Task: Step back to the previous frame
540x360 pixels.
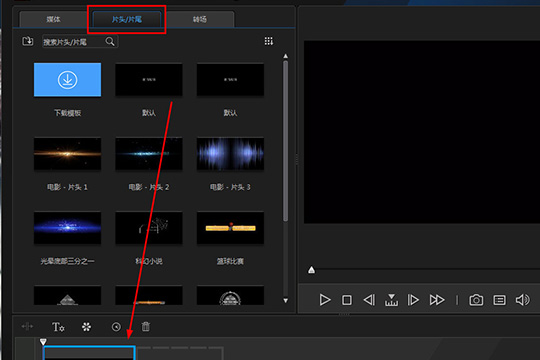Action: (x=369, y=300)
